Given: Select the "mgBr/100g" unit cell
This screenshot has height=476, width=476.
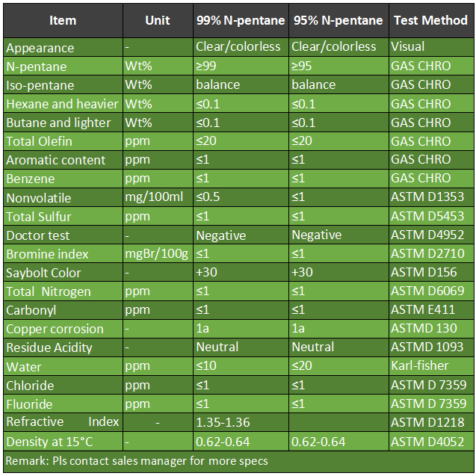Looking at the screenshot, I should (157, 254).
